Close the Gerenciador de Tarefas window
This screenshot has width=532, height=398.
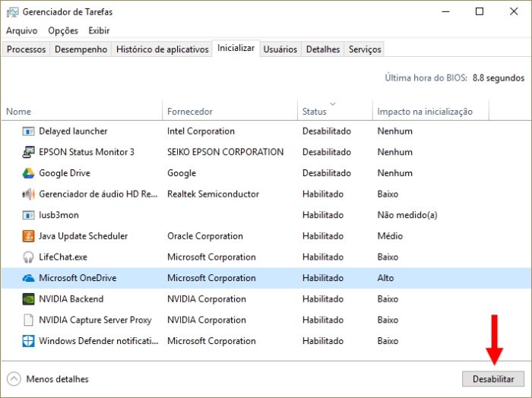click(514, 12)
